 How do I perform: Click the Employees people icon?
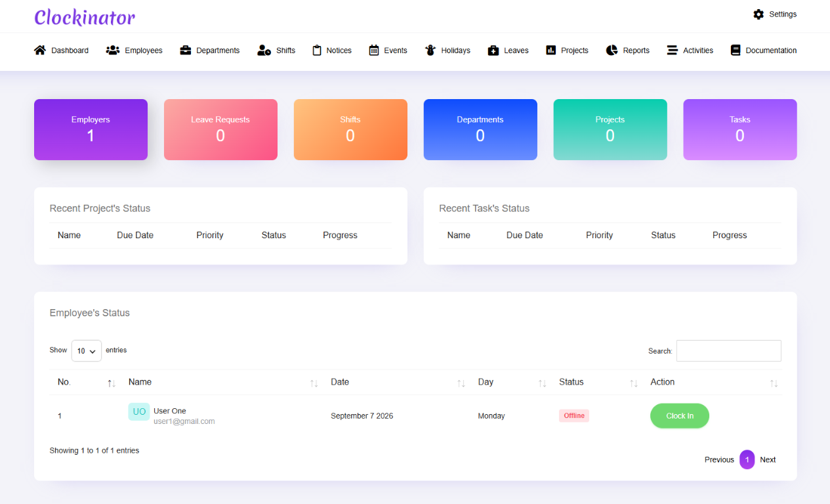(x=113, y=50)
